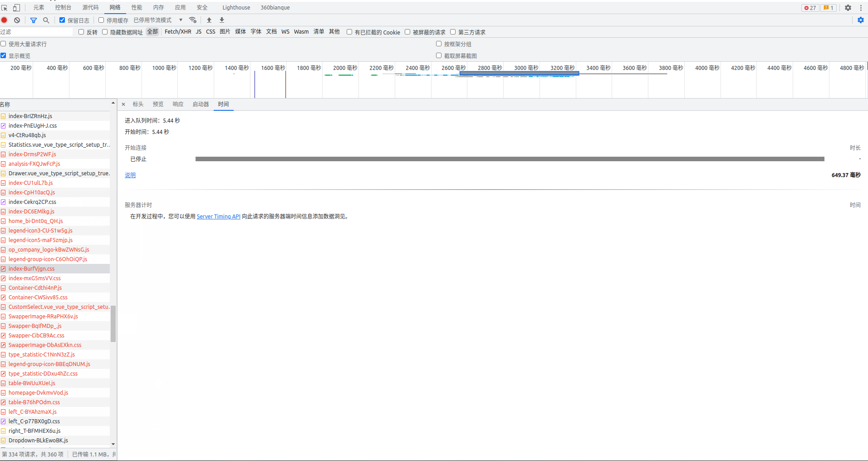Open blue network settings gear
Viewport: 868px width, 461px height.
860,20
